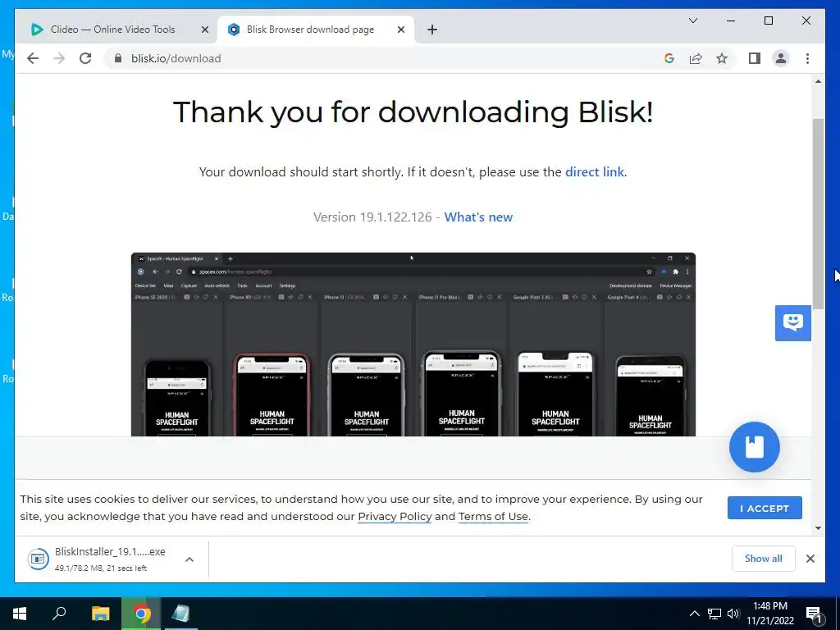
Task: Click the Google icon in the address bar
Action: (669, 58)
